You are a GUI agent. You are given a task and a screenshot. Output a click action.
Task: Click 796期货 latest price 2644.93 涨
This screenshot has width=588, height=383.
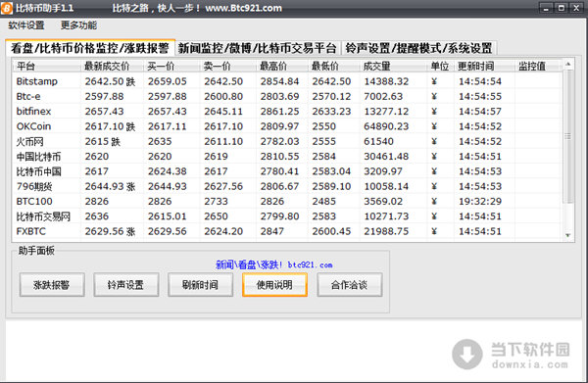110,186
